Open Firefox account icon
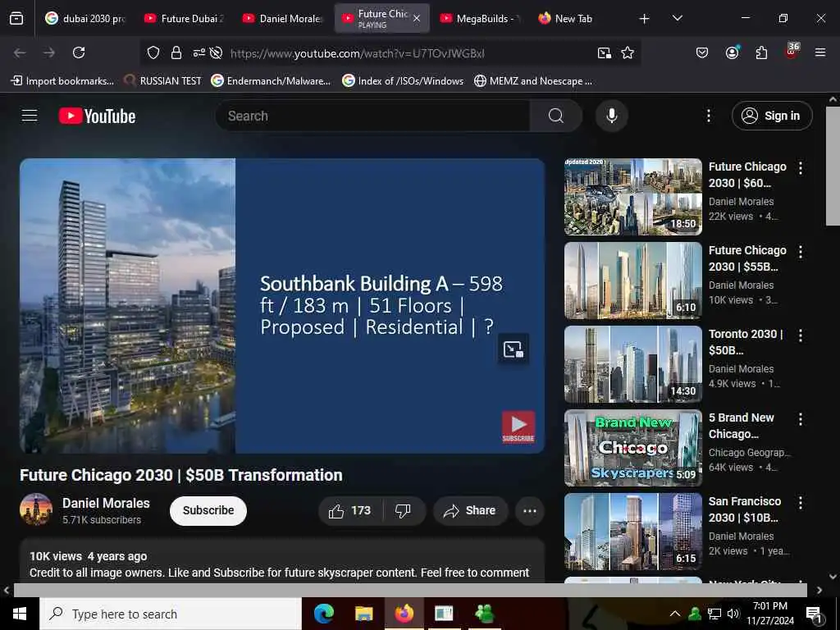This screenshot has width=840, height=630. click(x=732, y=52)
